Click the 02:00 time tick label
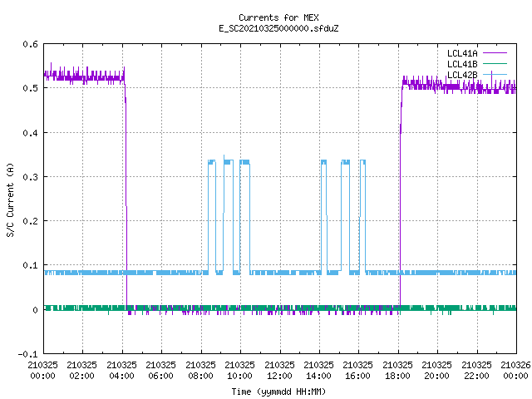This screenshot has height=399, width=532. 81,376
